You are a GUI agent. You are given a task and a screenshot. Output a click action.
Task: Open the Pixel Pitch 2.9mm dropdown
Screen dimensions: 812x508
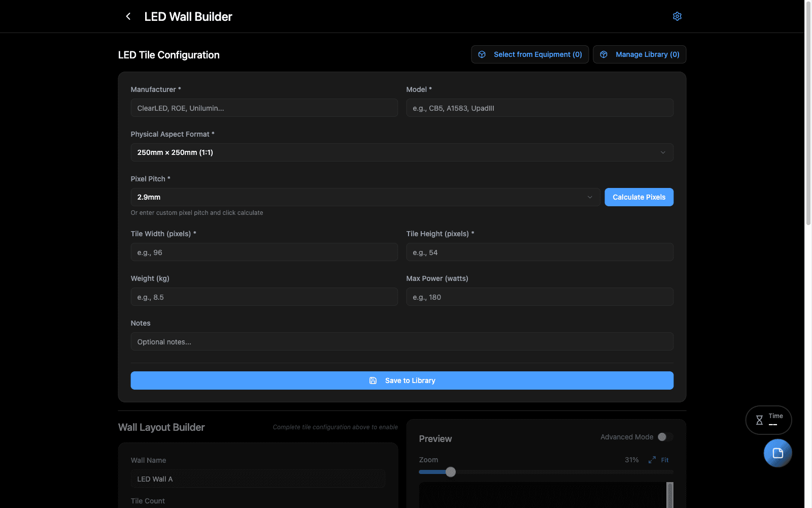(x=365, y=197)
